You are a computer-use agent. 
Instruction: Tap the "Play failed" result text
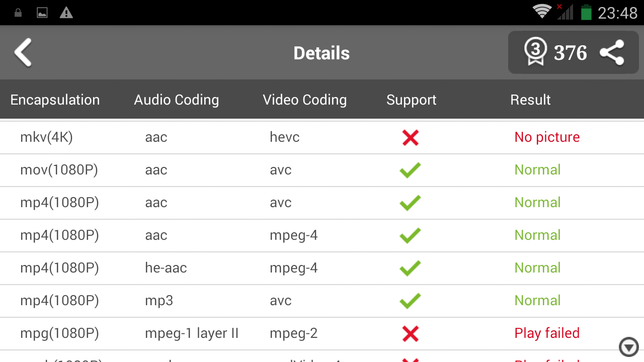point(547,333)
